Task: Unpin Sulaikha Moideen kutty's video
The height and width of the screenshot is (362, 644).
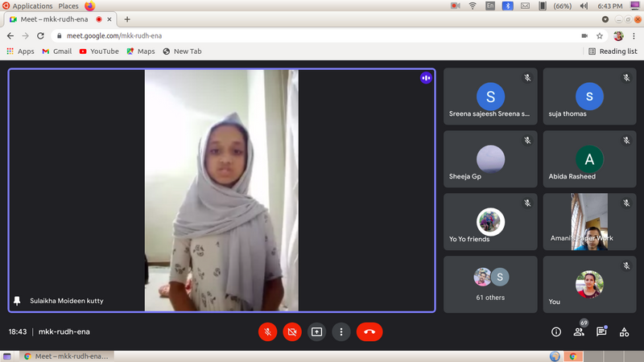Action: point(18,301)
